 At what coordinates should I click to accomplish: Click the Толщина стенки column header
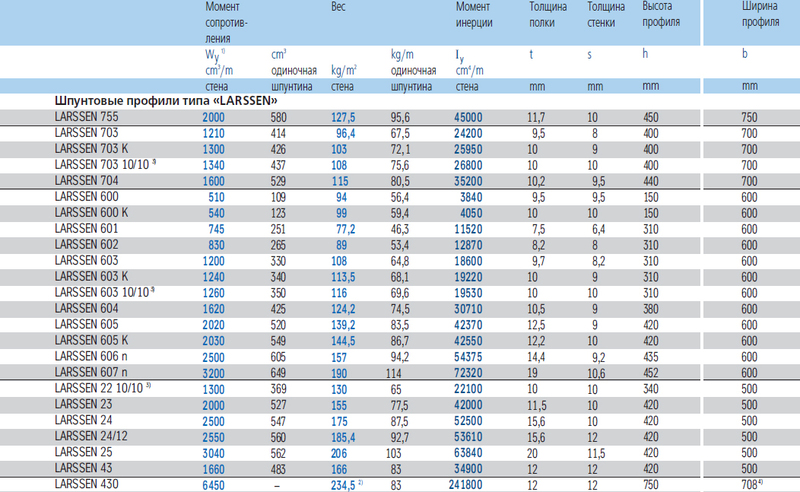pyautogui.click(x=606, y=15)
